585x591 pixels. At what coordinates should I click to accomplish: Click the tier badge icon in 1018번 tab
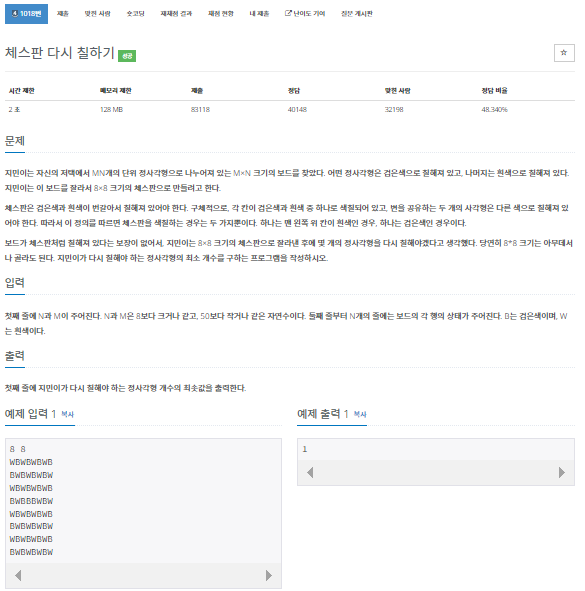click(x=15, y=14)
